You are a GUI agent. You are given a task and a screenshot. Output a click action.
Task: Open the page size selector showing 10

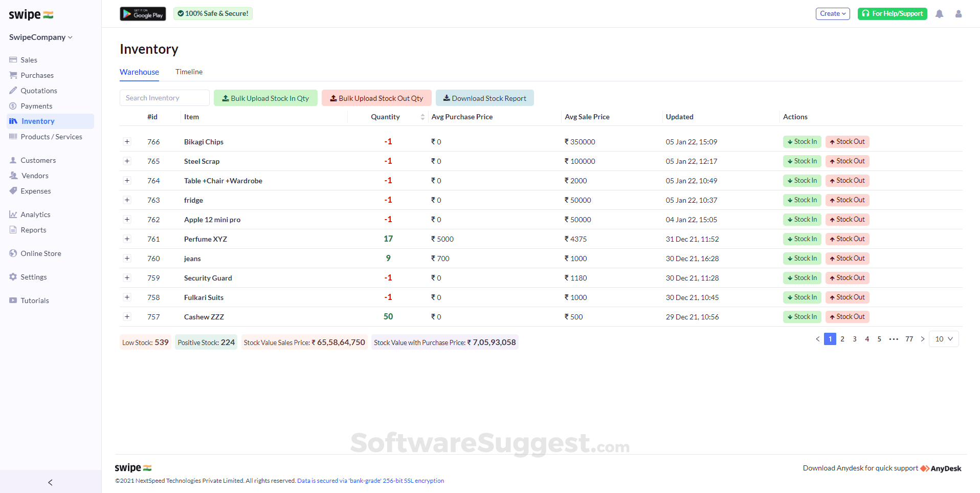pyautogui.click(x=943, y=338)
